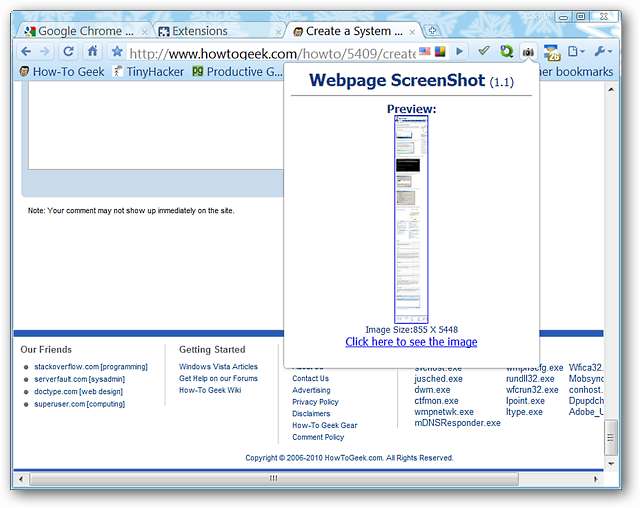The width and height of the screenshot is (640, 508).
Task: Open the Comment Policy link
Action: click(x=318, y=437)
